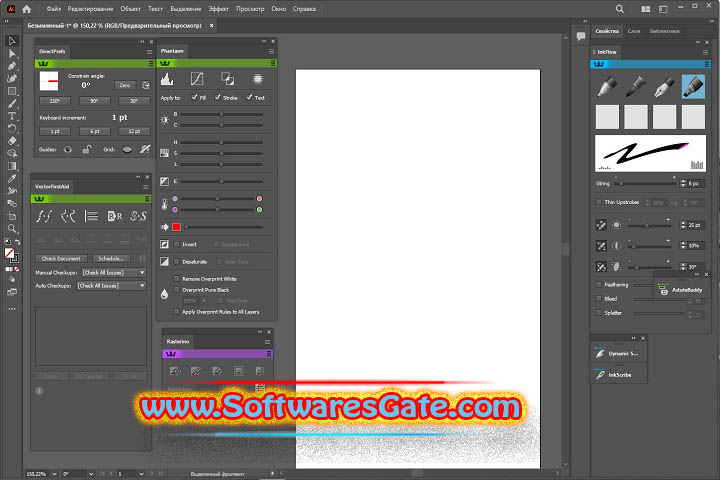Screen dimensions: 720x480
Task: Open Auto Checkups dropdown
Action: (x=112, y=286)
